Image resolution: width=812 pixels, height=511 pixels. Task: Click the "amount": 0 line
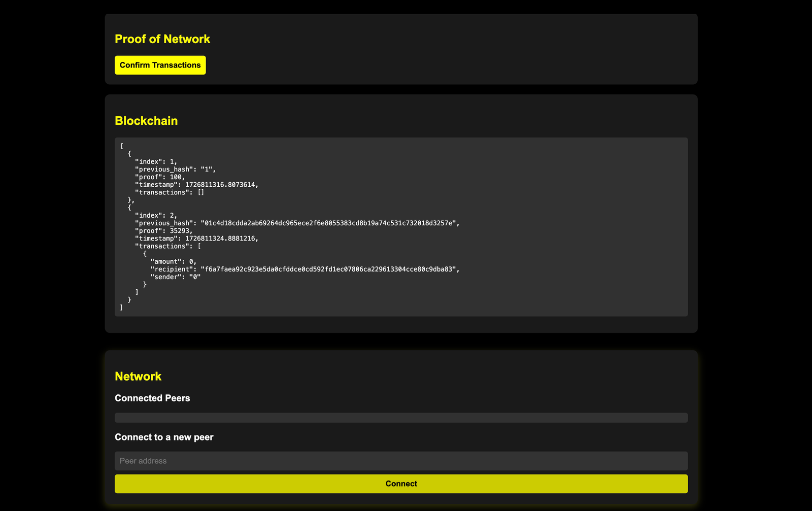(x=173, y=262)
